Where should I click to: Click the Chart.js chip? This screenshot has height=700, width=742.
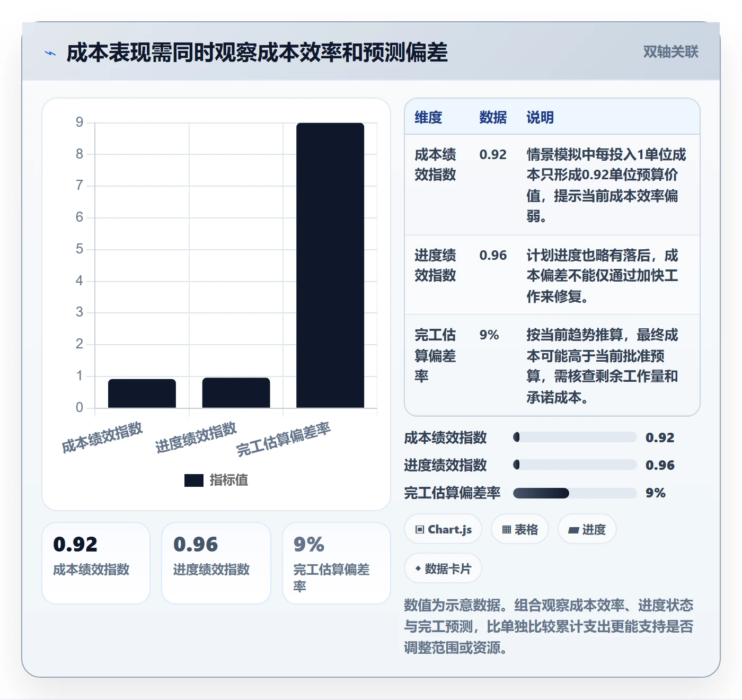point(443,529)
